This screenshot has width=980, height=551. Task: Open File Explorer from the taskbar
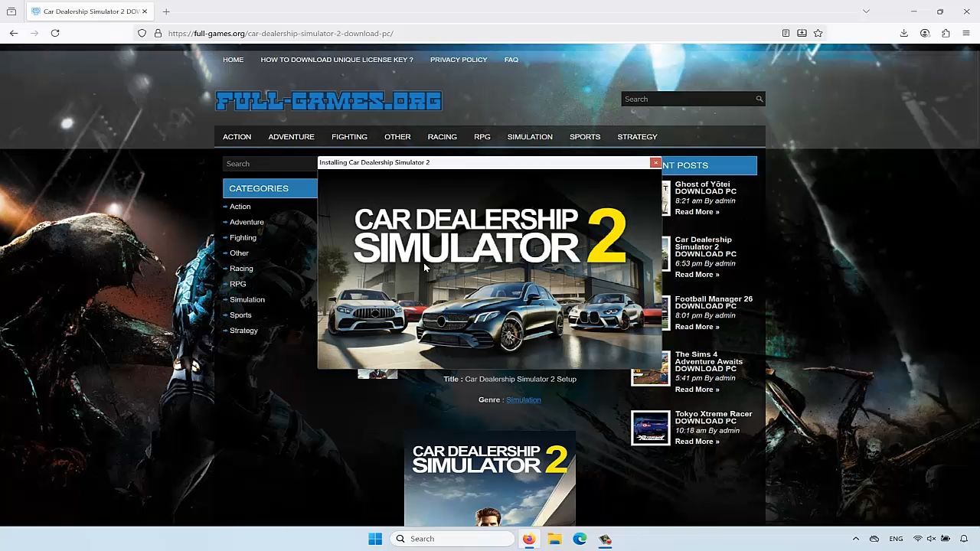pos(554,539)
